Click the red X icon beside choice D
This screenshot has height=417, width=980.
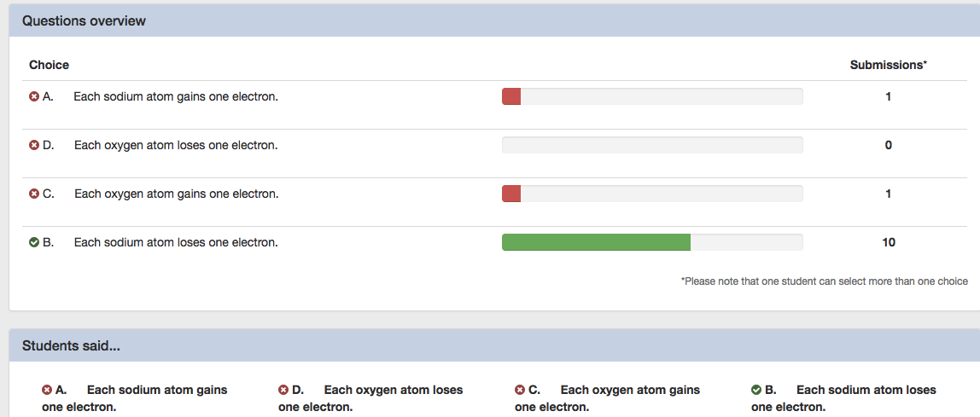point(34,146)
